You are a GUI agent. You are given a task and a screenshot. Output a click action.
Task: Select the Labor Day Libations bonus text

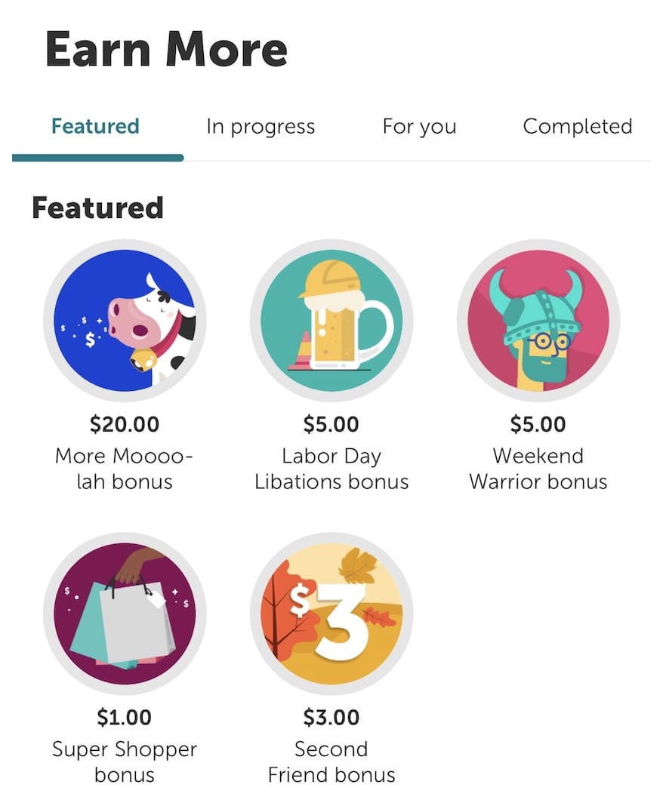[331, 469]
